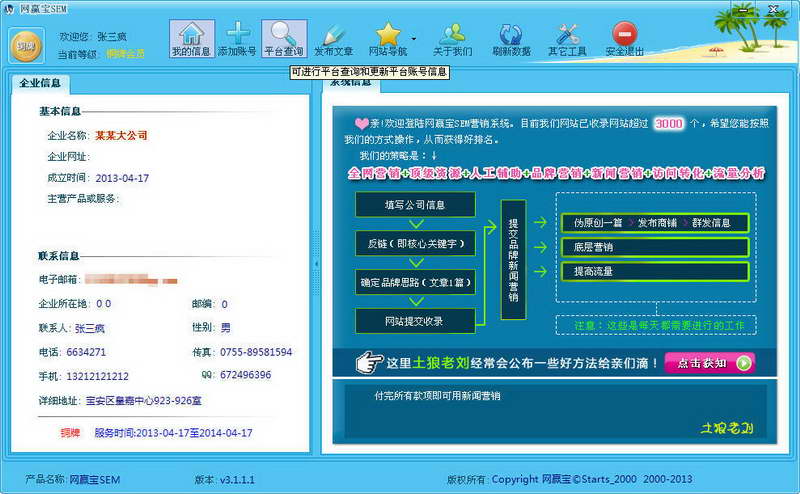Click the pointing hand icon

[x=369, y=362]
